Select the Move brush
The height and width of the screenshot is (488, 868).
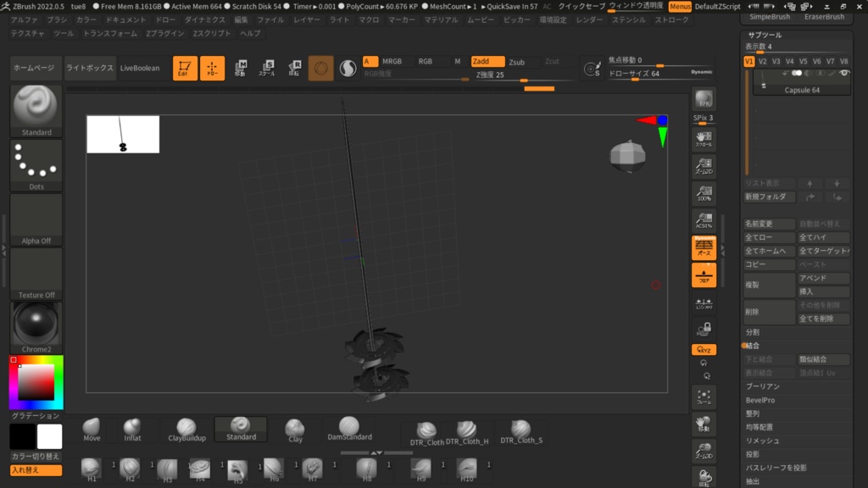click(x=92, y=430)
